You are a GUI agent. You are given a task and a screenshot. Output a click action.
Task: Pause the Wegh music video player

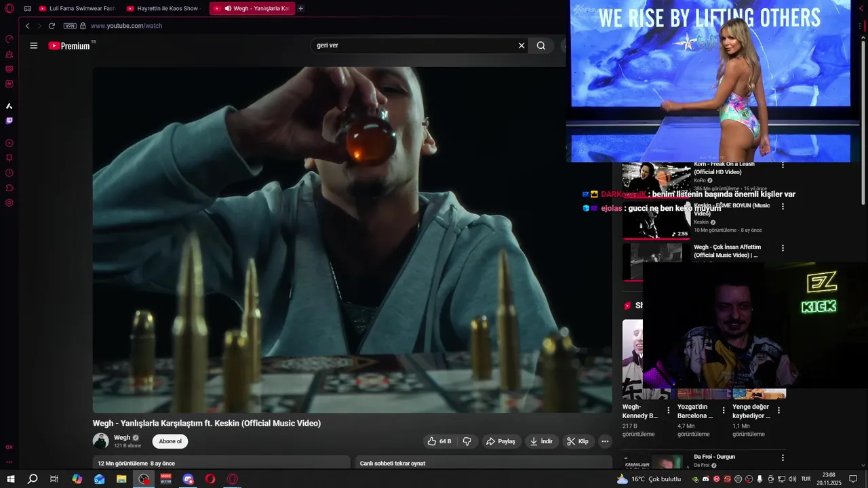(352, 239)
